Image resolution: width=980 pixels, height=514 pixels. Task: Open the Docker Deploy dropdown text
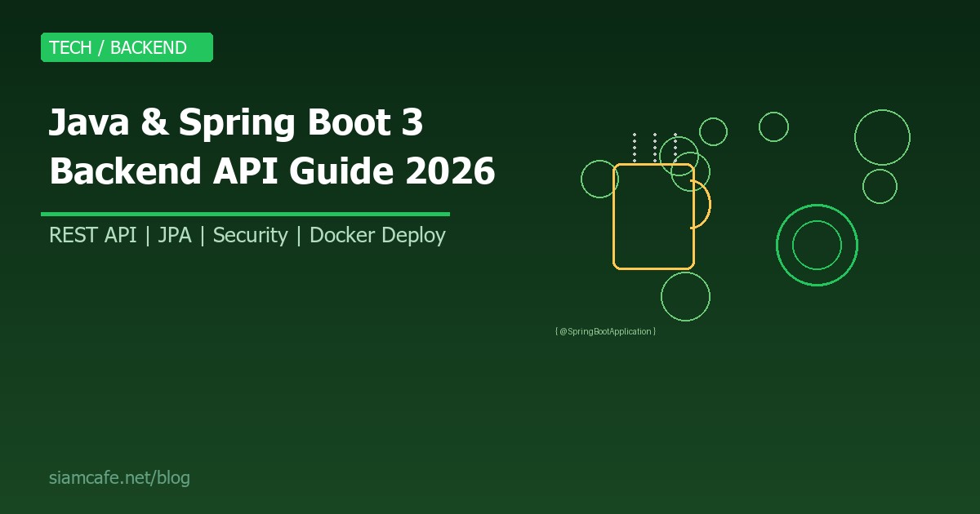point(377,236)
